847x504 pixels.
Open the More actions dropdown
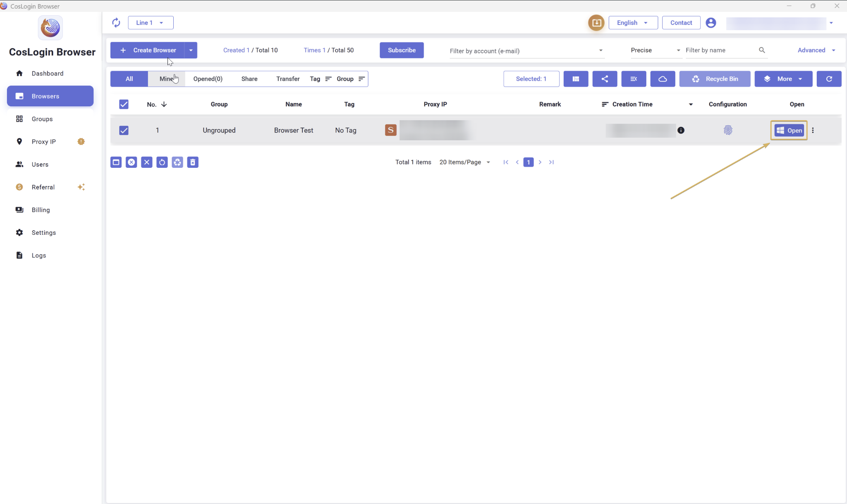point(783,79)
